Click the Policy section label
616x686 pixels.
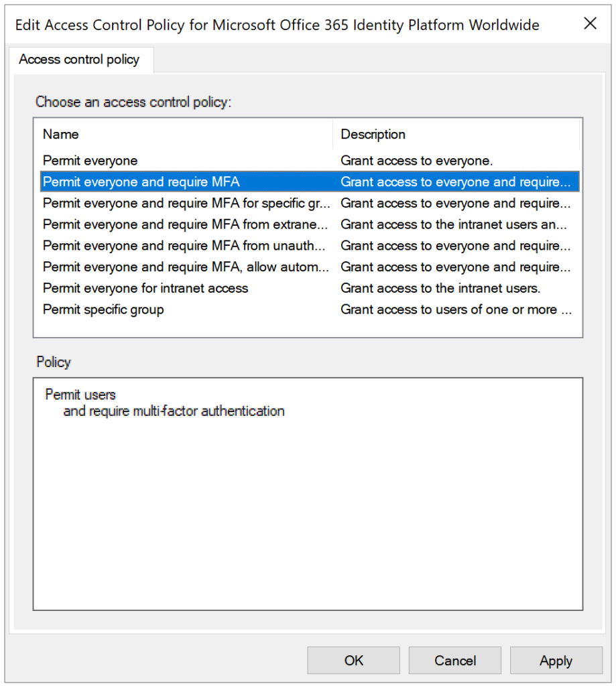(53, 362)
